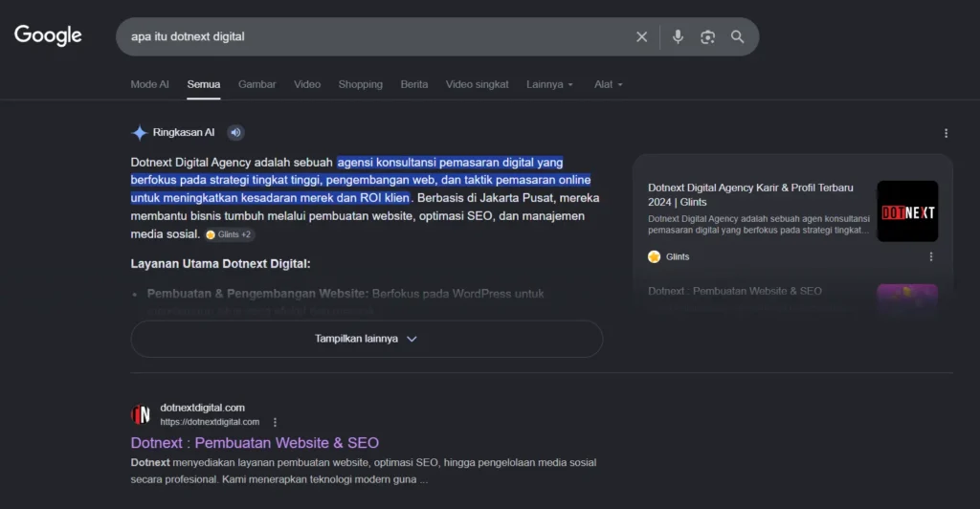This screenshot has width=980, height=509.
Task: Open 'Dotnext : Pembuatan Website & SEO' result link
Action: [x=255, y=443]
